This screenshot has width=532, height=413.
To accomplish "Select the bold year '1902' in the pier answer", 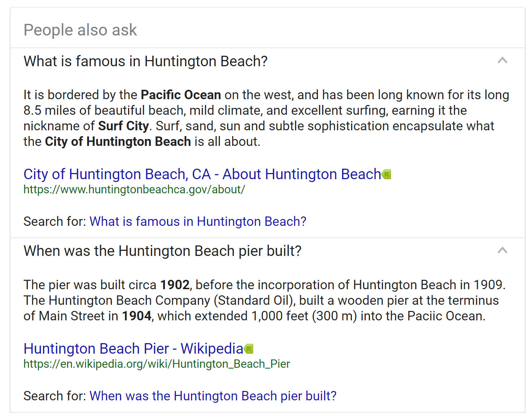I will coord(174,285).
